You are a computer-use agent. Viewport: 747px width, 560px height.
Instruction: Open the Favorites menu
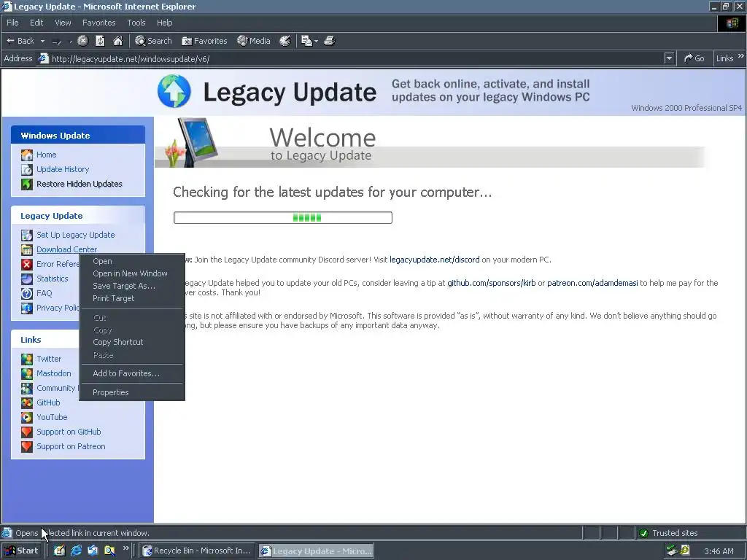coord(98,23)
